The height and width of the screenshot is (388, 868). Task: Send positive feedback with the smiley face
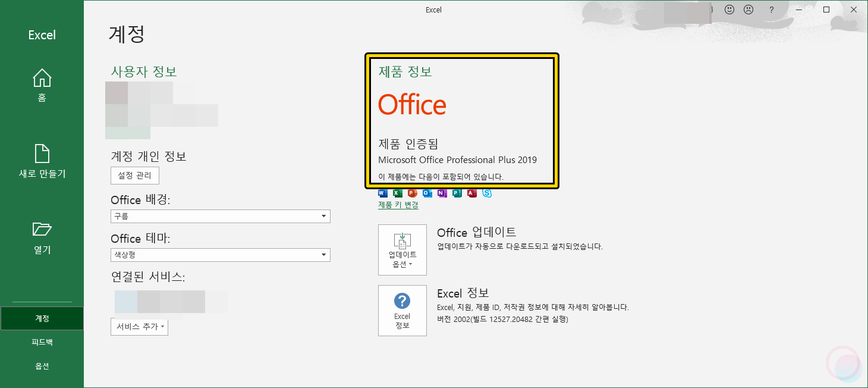729,10
